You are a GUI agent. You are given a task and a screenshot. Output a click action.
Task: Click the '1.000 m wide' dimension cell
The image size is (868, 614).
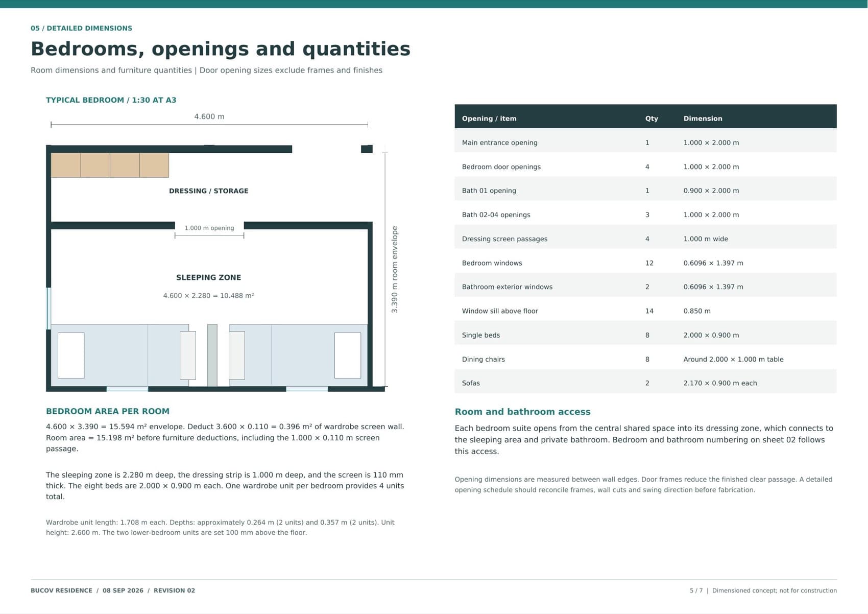(x=706, y=239)
